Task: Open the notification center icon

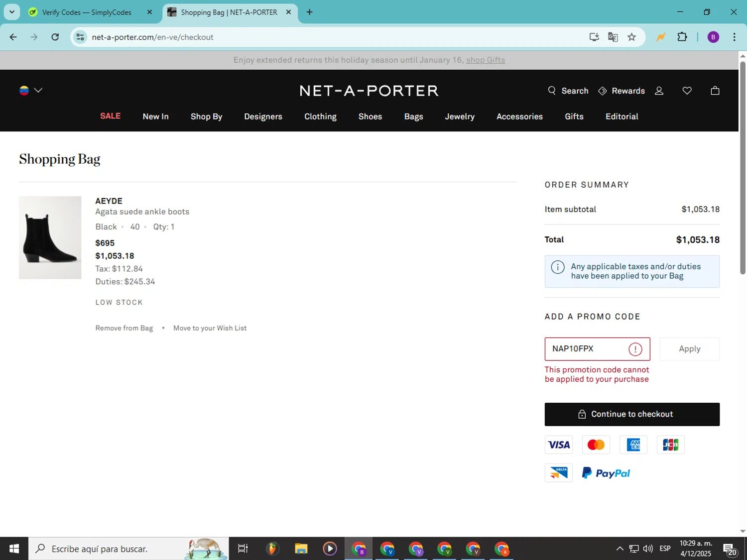Action: click(x=730, y=549)
